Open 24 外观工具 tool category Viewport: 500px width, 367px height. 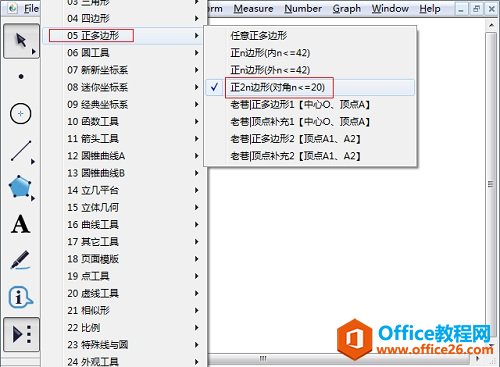[x=124, y=361]
